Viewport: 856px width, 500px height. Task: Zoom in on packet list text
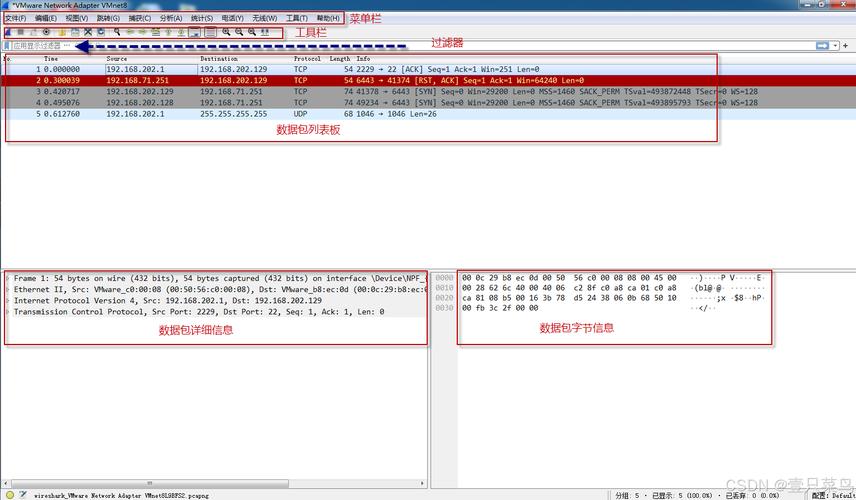click(226, 32)
